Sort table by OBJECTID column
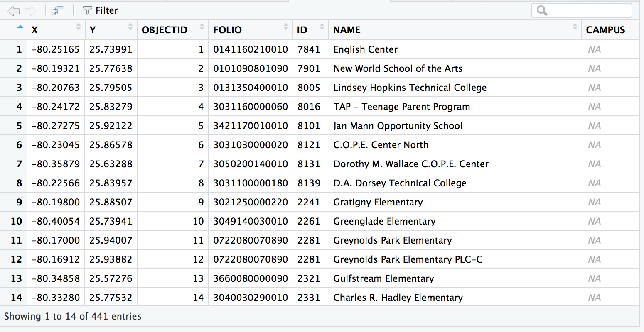Screen dimensions: 644x332 pos(173,30)
